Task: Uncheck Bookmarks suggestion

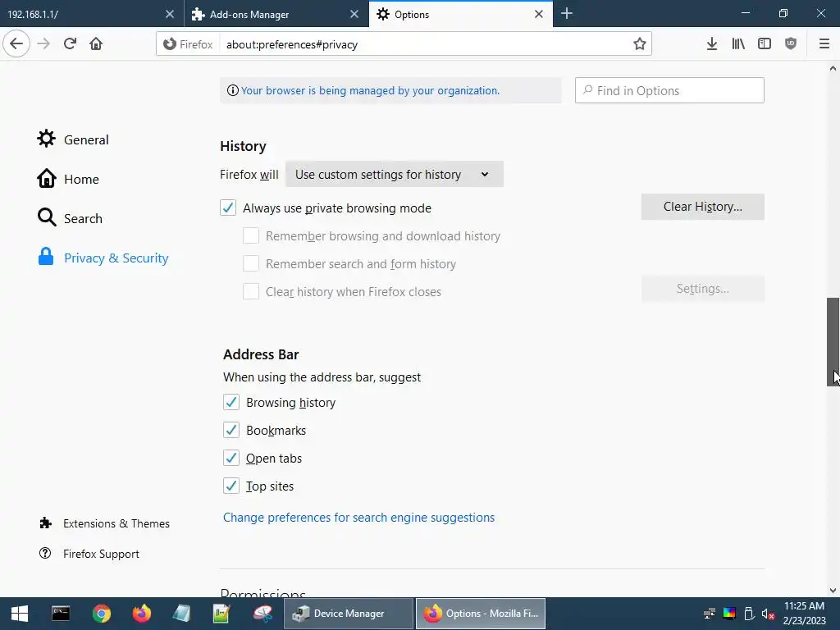Action: pyautogui.click(x=231, y=430)
